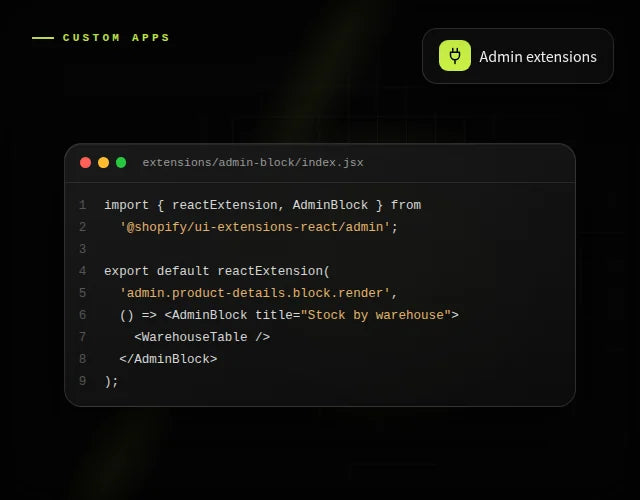640x500 pixels.
Task: Click the 'admin.product-details.block.render' string
Action: coord(254,293)
